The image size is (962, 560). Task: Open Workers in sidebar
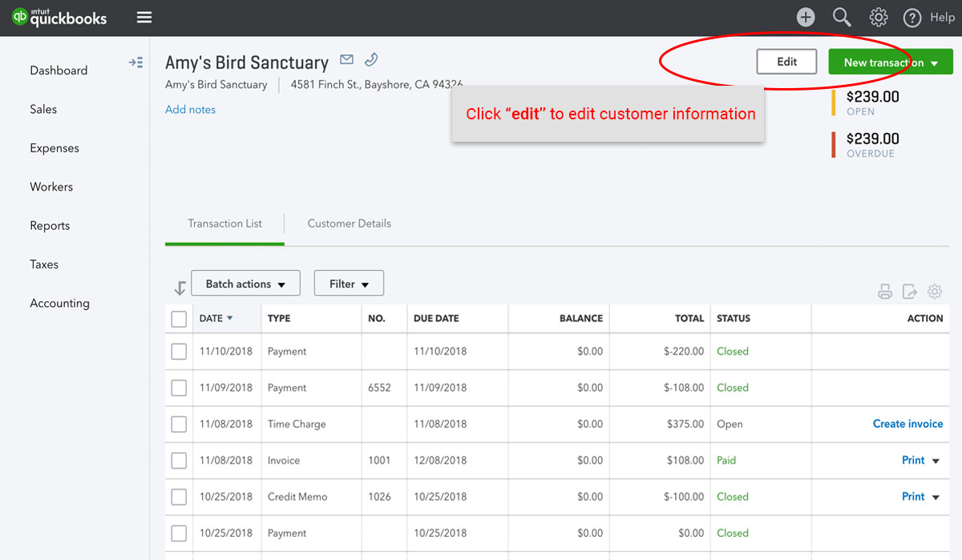point(51,187)
